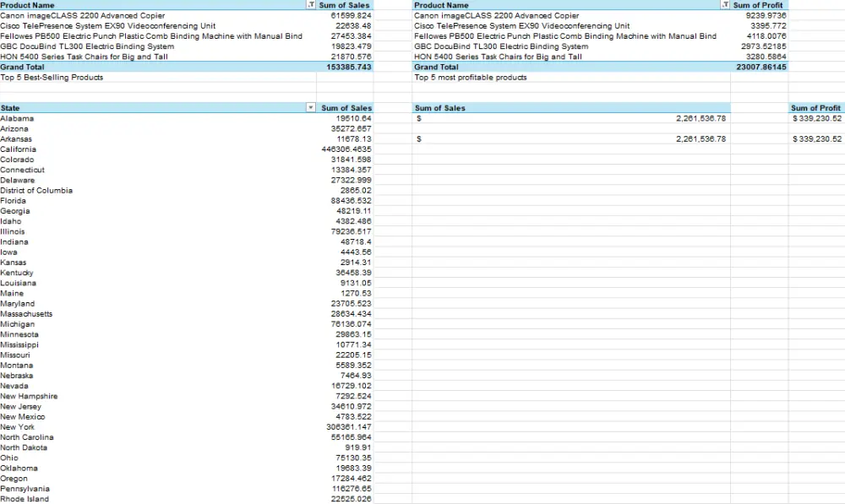The width and height of the screenshot is (845, 504).
Task: Click the 3395.772 Cisco profit cell
Action: (768, 26)
